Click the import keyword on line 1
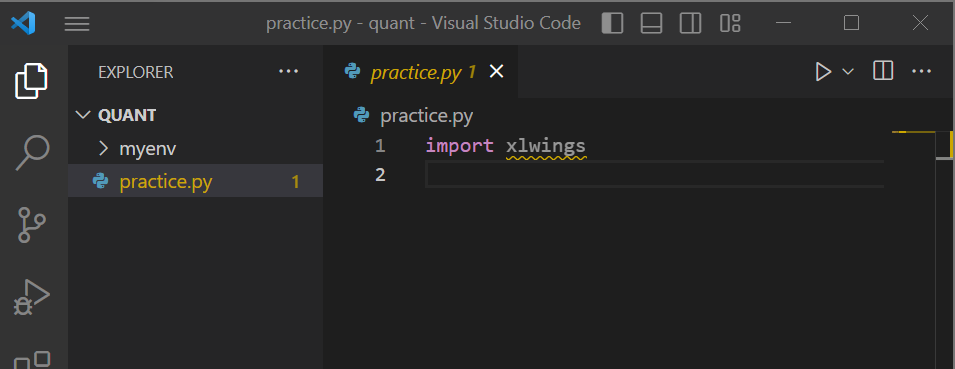The image size is (955, 369). click(460, 146)
